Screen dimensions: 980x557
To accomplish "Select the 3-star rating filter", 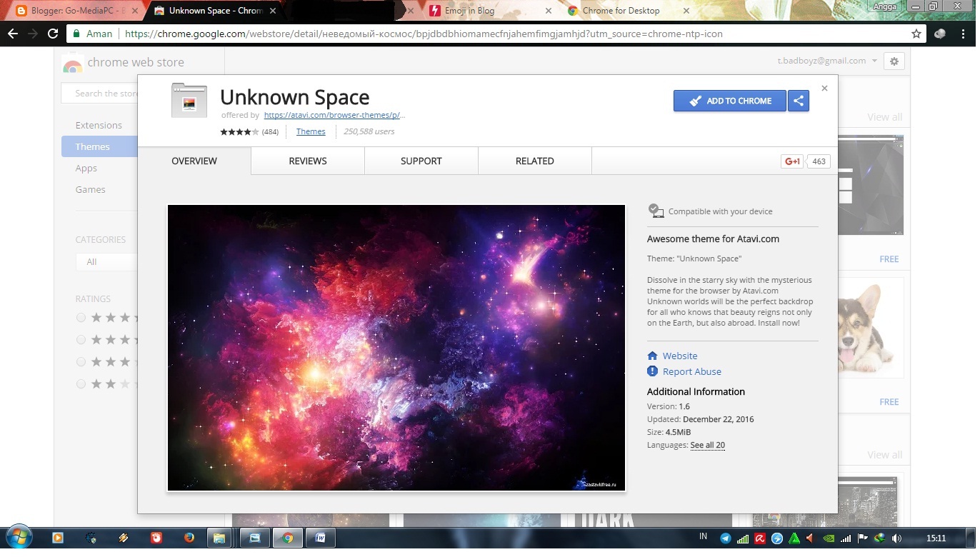I will (x=81, y=361).
